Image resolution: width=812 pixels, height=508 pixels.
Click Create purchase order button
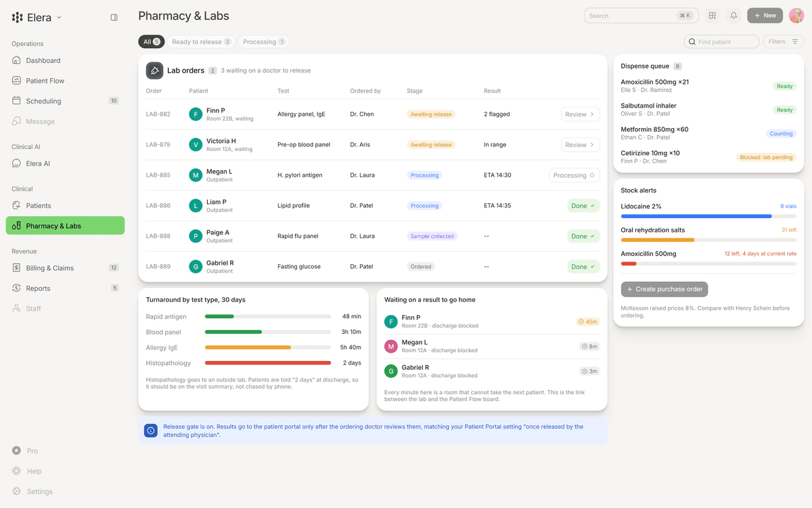coord(664,289)
